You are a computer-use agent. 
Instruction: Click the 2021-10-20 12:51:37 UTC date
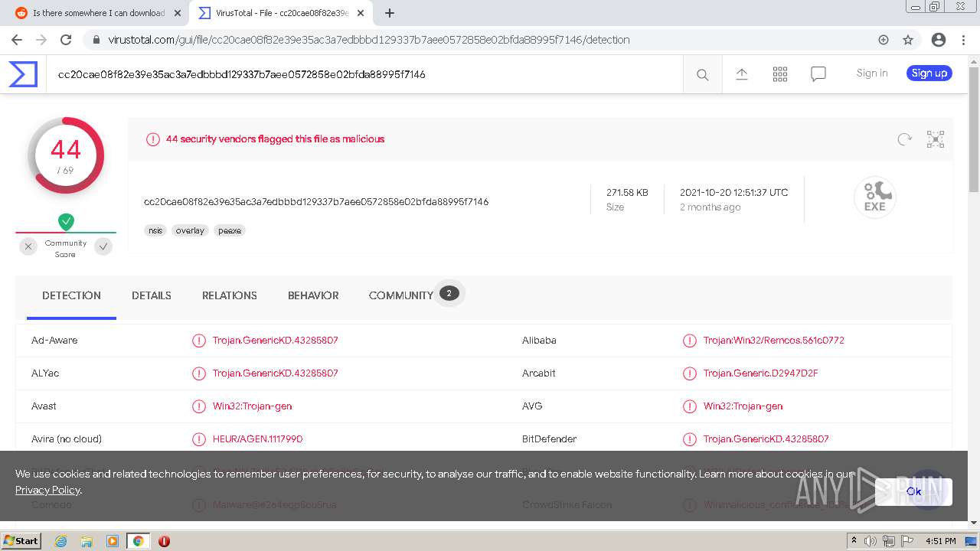(x=733, y=193)
